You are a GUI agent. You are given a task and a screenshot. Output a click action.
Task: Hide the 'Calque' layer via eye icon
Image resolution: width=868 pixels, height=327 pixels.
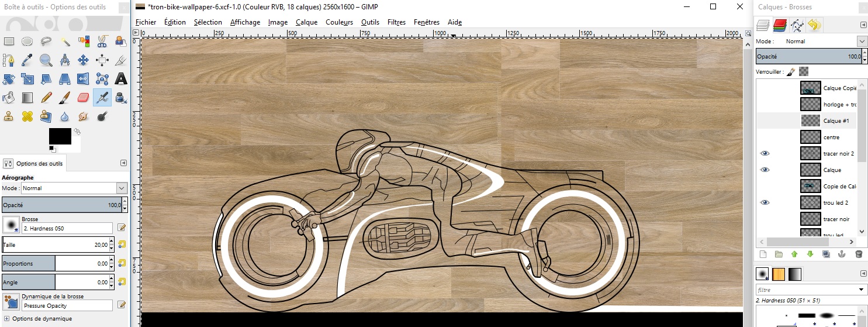(765, 170)
